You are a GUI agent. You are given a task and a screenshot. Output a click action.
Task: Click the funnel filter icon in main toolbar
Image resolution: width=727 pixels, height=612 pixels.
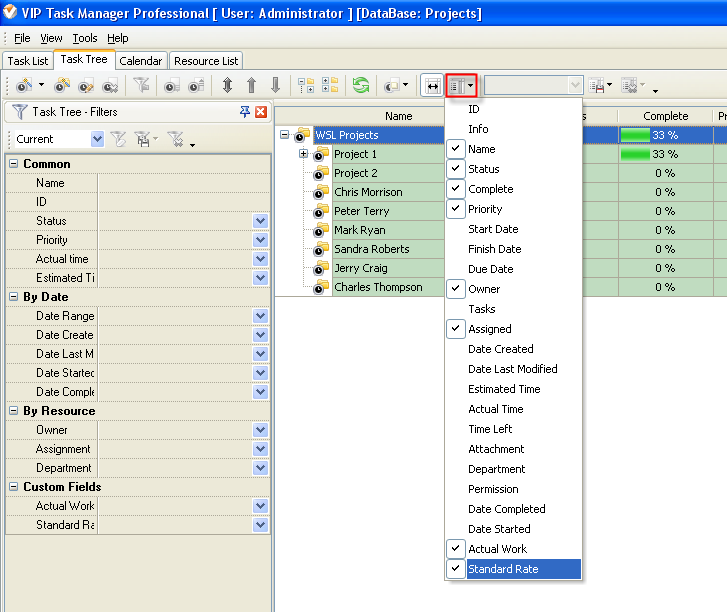(142, 87)
